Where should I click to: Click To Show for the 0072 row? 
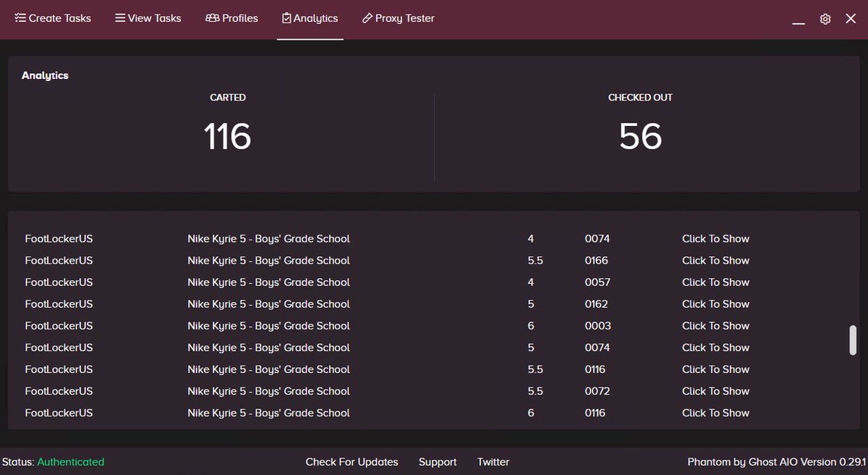[x=715, y=391]
